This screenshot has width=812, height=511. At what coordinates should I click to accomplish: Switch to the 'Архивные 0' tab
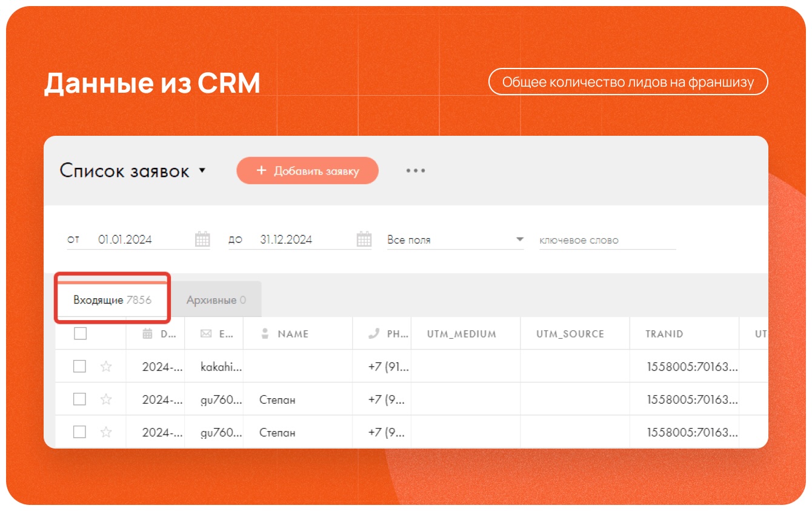pyautogui.click(x=216, y=300)
